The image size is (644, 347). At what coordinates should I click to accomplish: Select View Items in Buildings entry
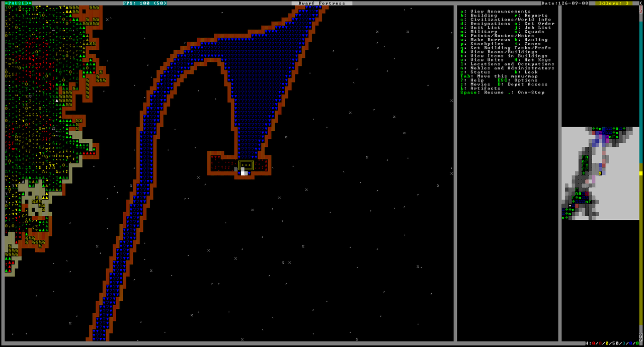[x=504, y=56]
